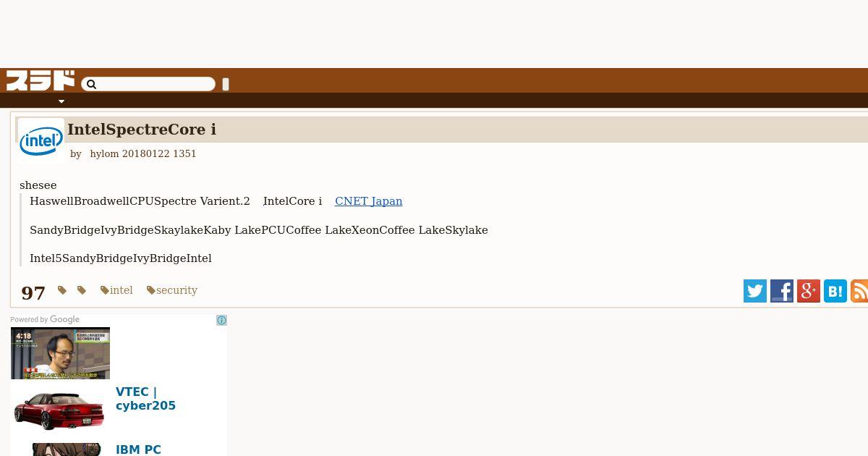The width and height of the screenshot is (868, 456).
Task: Open the RSS feed icon
Action: [x=859, y=291]
